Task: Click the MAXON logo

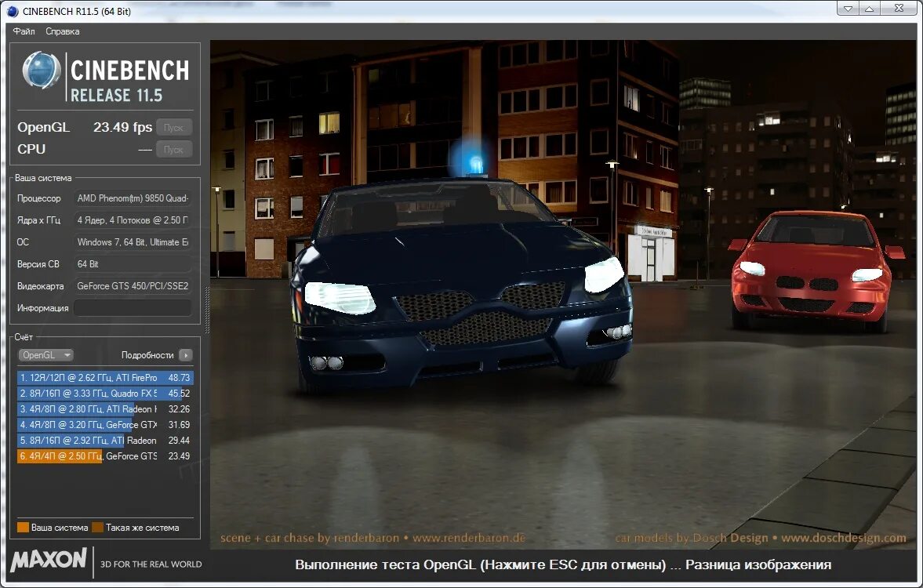Action: click(x=49, y=560)
